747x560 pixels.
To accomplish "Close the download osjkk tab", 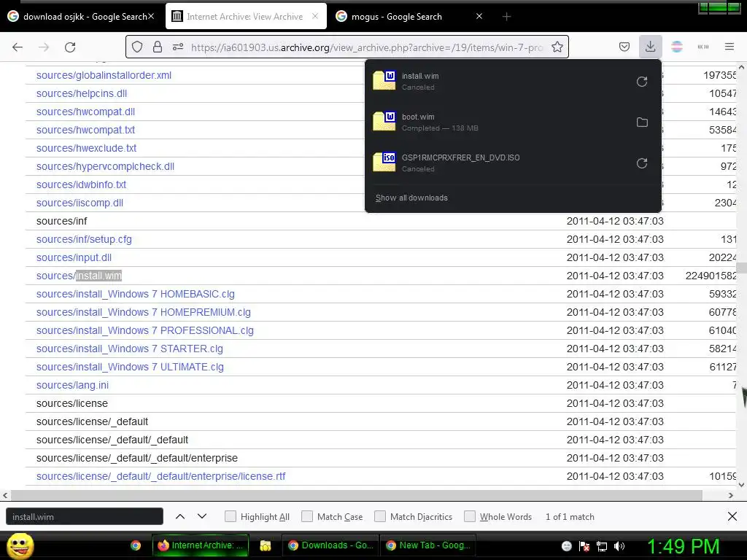I will 151,16.
